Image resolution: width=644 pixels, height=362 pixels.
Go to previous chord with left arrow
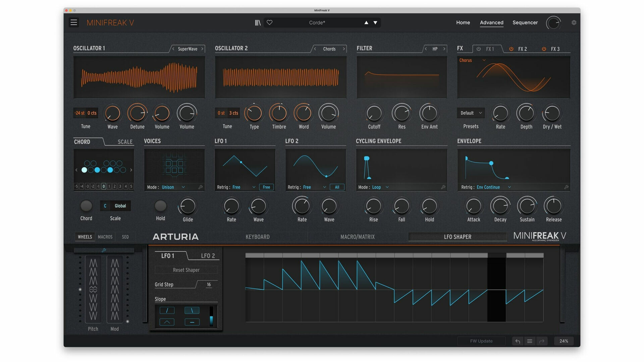(76, 170)
